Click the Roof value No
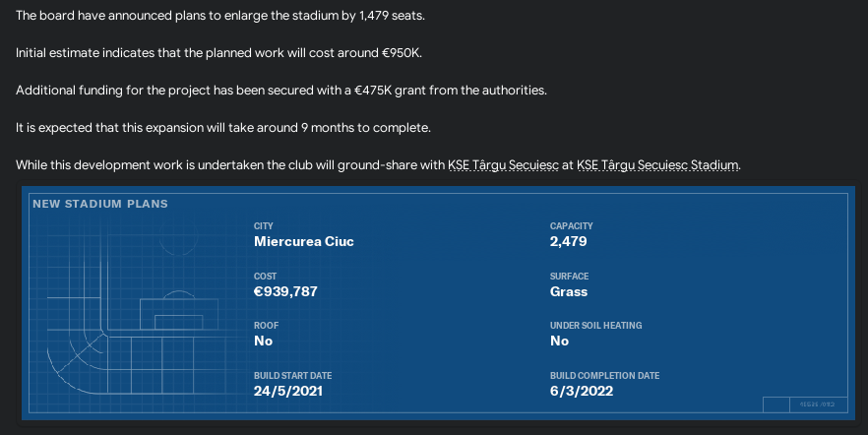 263,341
